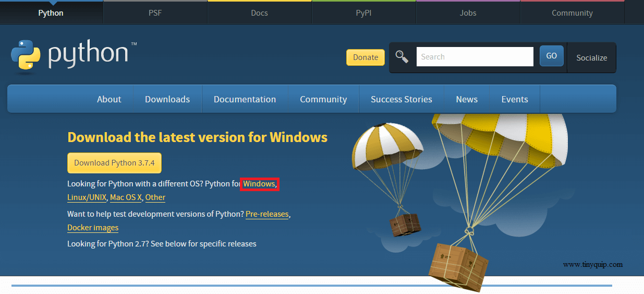Click the magnifying glass search icon

(x=402, y=57)
